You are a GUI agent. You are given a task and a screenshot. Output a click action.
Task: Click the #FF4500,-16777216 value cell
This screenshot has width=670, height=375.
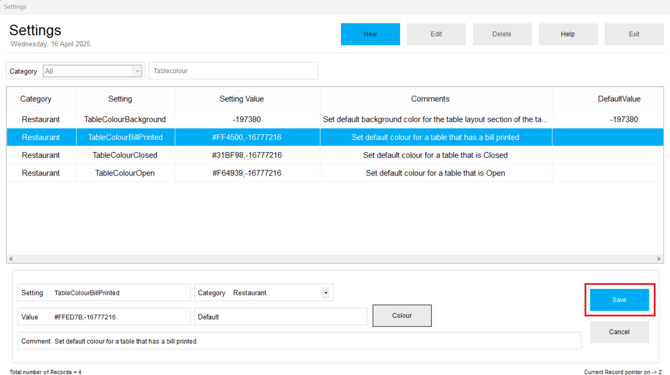click(247, 138)
